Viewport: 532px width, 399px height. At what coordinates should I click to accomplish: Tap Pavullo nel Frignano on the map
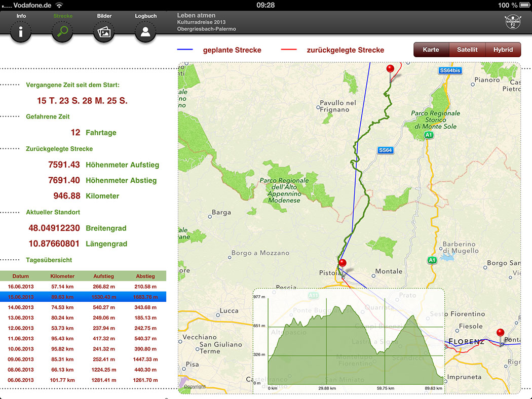(x=337, y=106)
